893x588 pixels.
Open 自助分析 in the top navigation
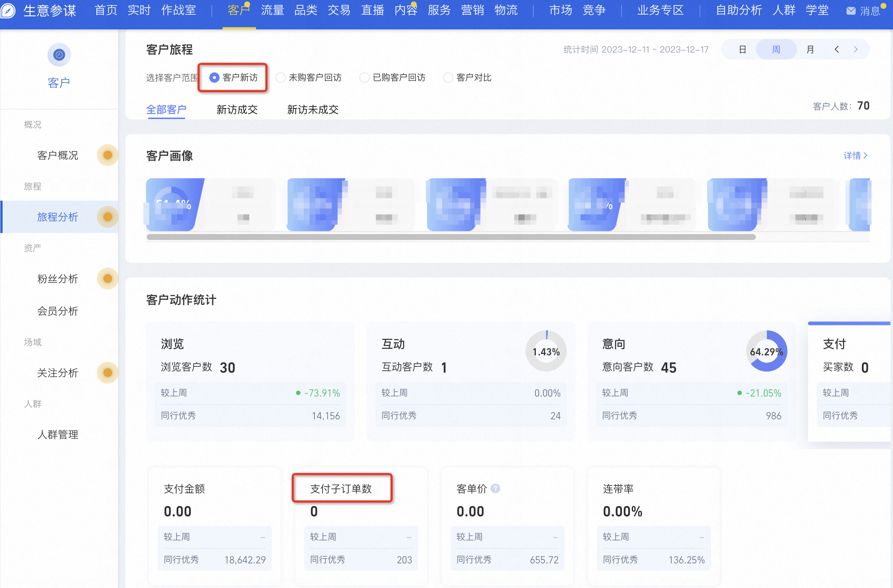point(739,10)
